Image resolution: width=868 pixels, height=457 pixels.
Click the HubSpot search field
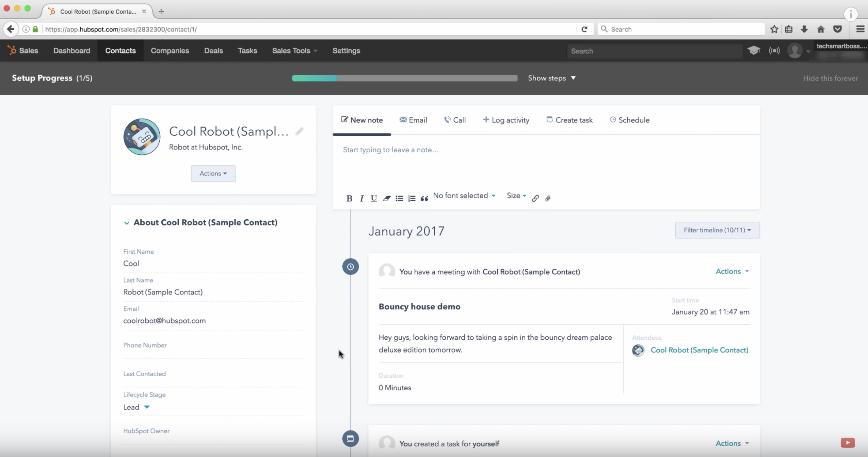coord(654,51)
